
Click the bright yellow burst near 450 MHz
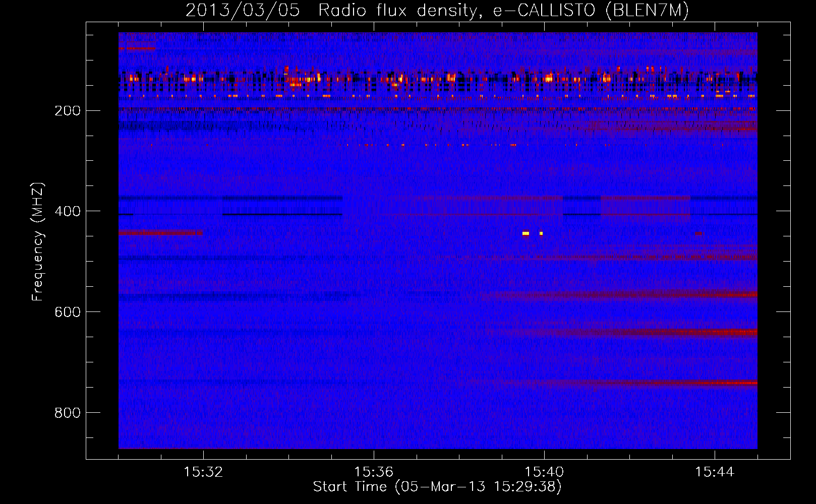526,233
